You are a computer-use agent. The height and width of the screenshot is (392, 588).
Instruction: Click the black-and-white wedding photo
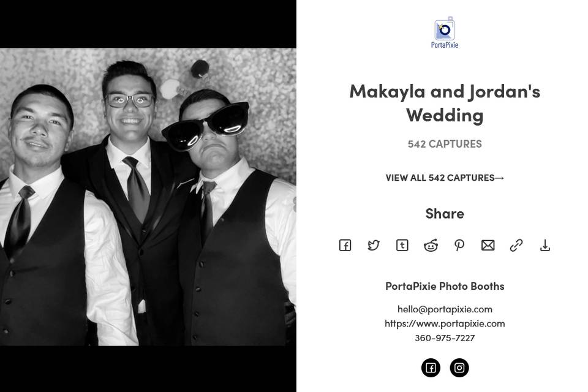click(x=148, y=197)
